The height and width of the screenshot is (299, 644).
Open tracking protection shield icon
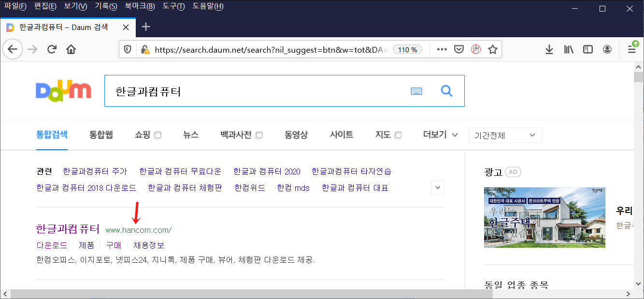tap(128, 49)
